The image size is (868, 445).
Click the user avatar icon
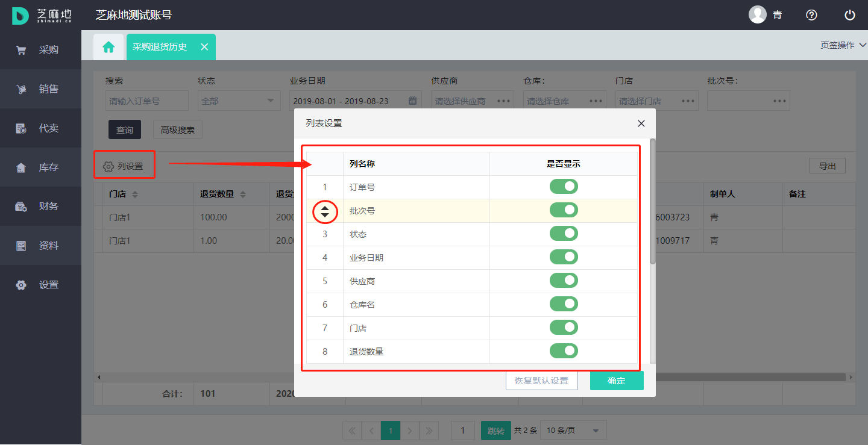[757, 15]
